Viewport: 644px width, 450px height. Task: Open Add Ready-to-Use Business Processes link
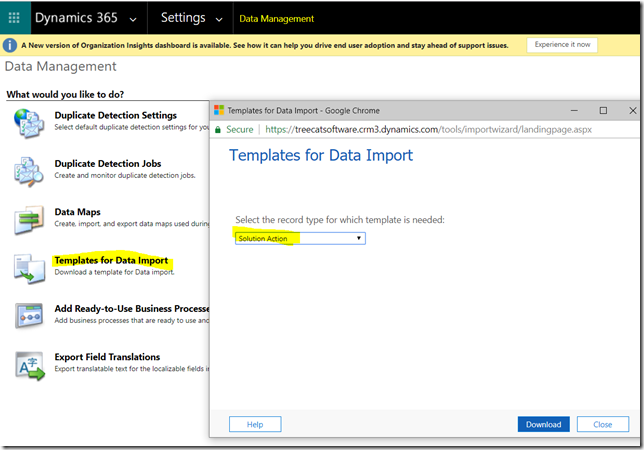[132, 309]
